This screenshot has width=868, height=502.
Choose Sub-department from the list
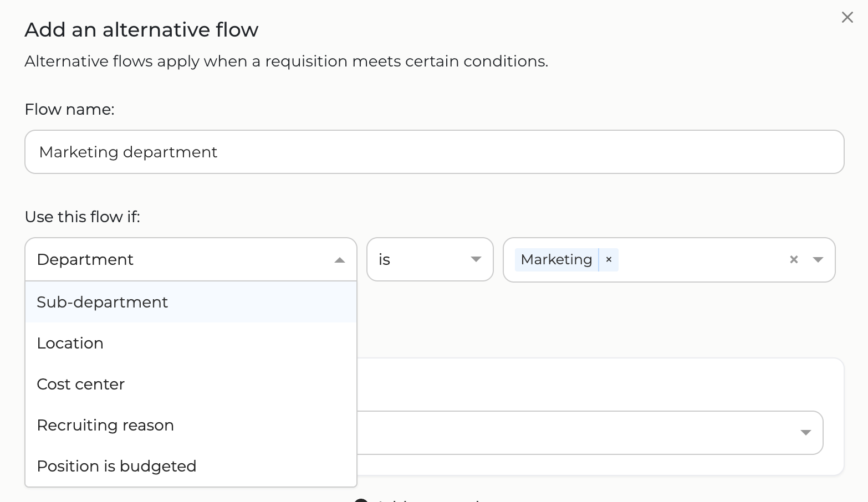[191, 302]
